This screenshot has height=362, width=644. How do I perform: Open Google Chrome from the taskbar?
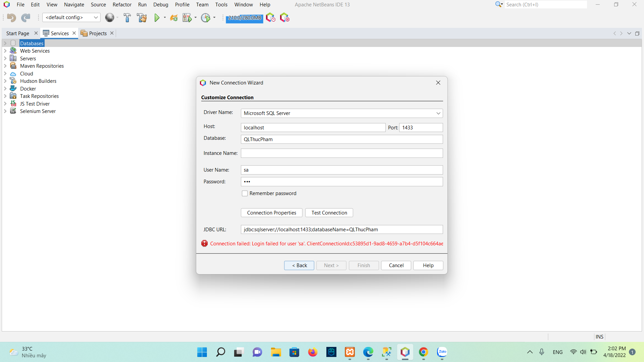pos(424,352)
